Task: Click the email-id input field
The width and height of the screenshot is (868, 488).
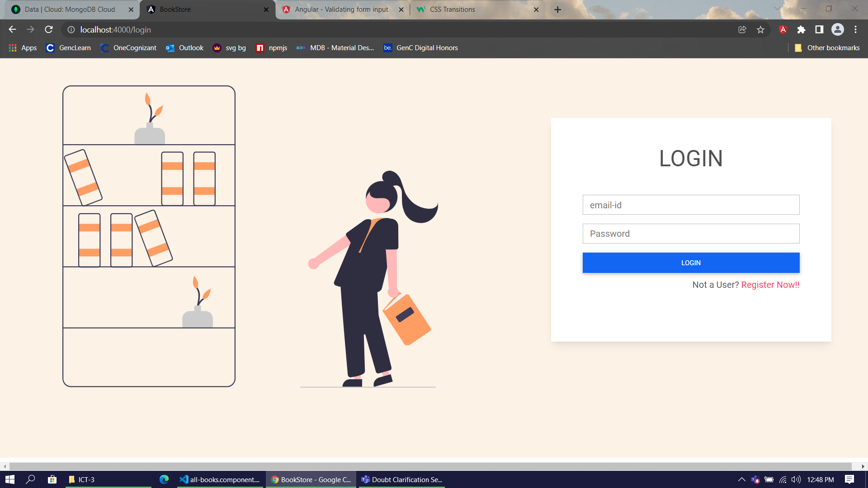Action: [691, 205]
